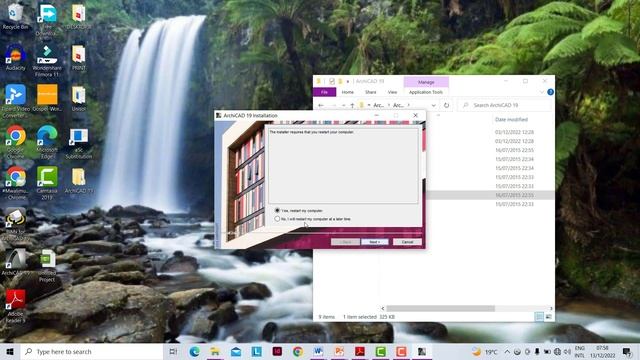Open the volume control in system tray

coord(567,351)
